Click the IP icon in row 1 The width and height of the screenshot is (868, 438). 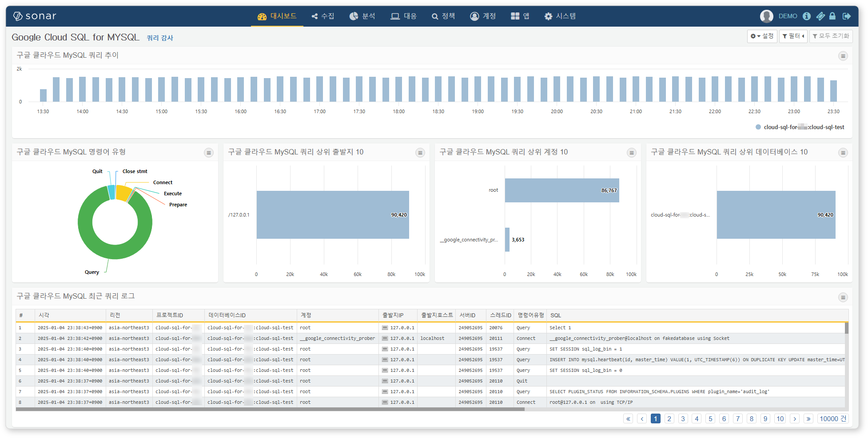[x=385, y=328]
